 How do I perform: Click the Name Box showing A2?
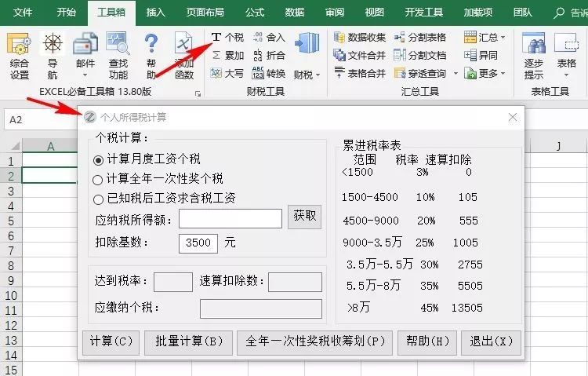pyautogui.click(x=41, y=120)
